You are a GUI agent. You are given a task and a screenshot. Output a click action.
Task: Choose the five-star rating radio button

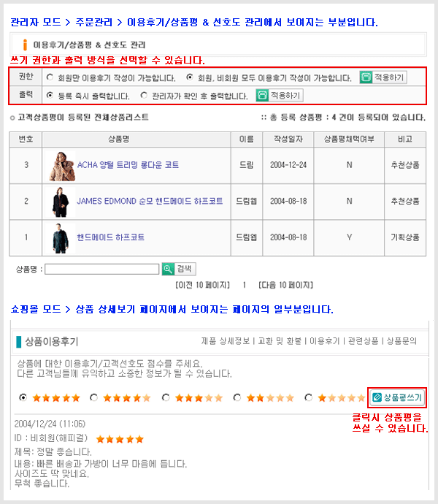pyautogui.click(x=23, y=397)
